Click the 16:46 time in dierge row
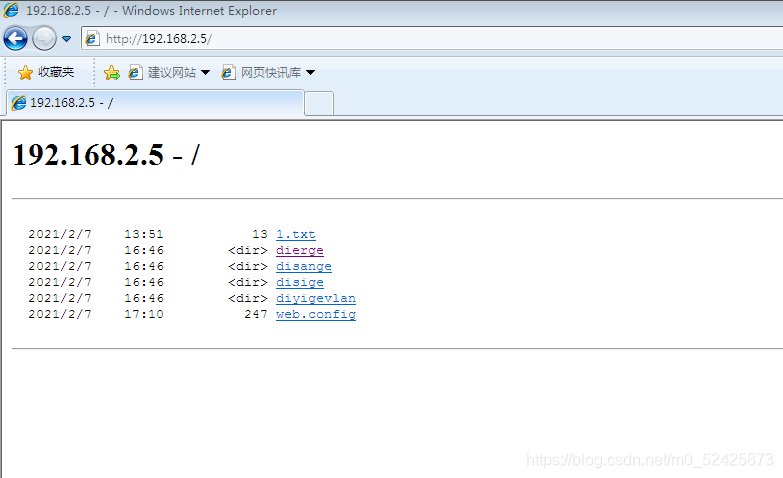The image size is (783, 478). tap(144, 250)
